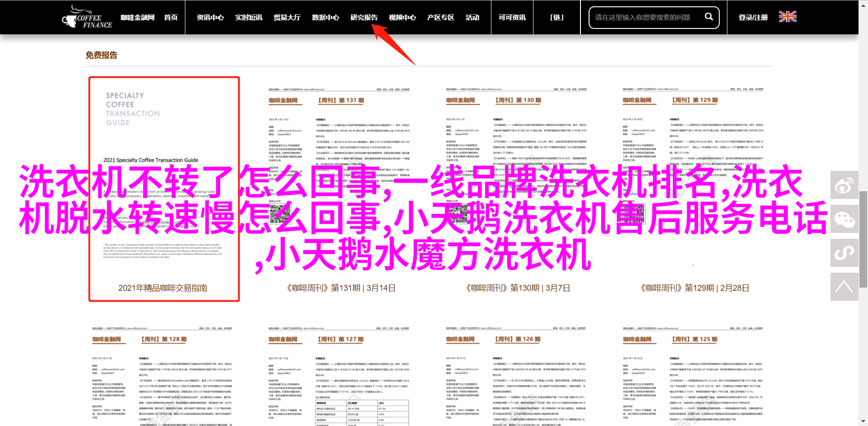Open the 可可资讯 link
868x426 pixels.
(x=512, y=18)
